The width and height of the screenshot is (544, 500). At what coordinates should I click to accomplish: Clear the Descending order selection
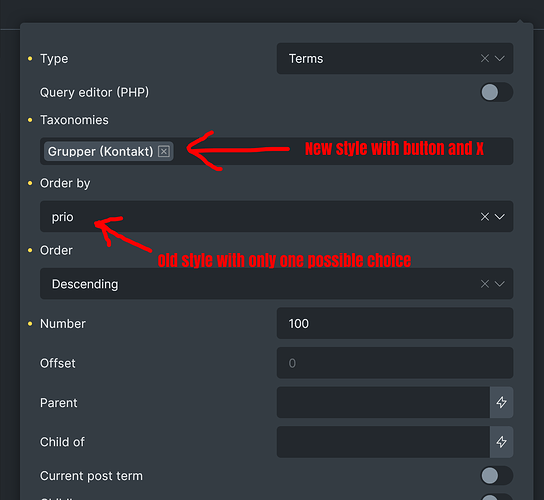(485, 284)
